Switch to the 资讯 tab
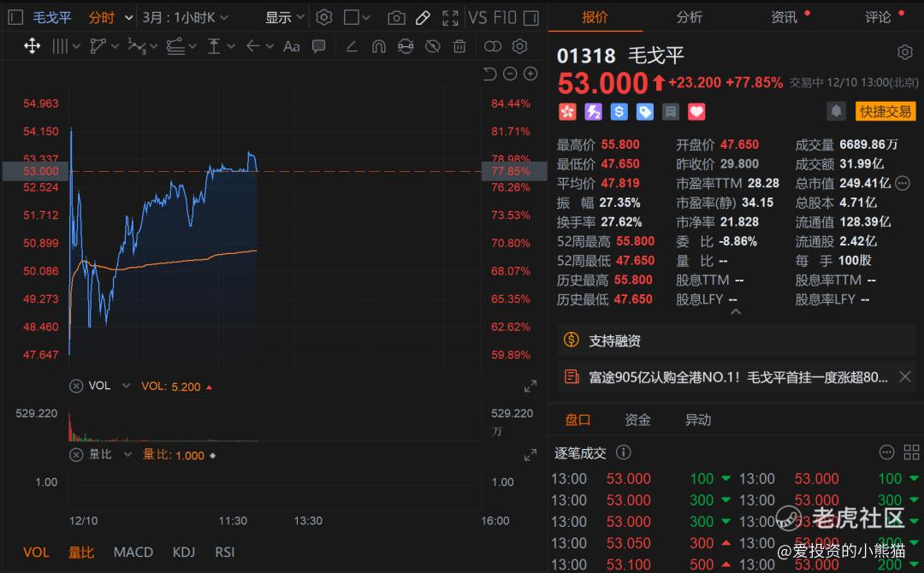 pos(784,17)
